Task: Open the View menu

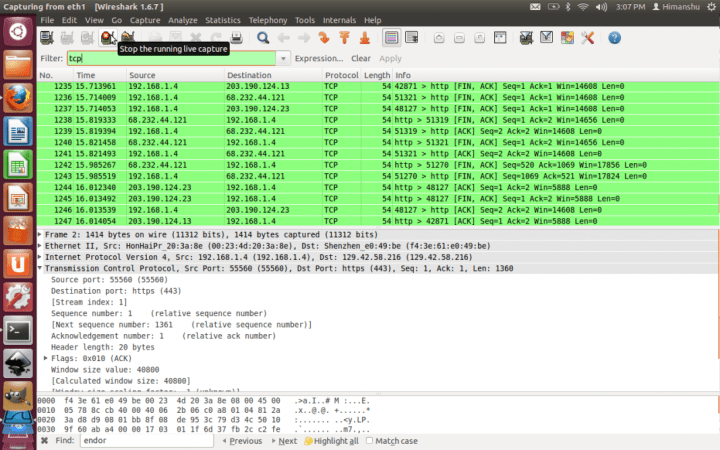Action: [94, 20]
